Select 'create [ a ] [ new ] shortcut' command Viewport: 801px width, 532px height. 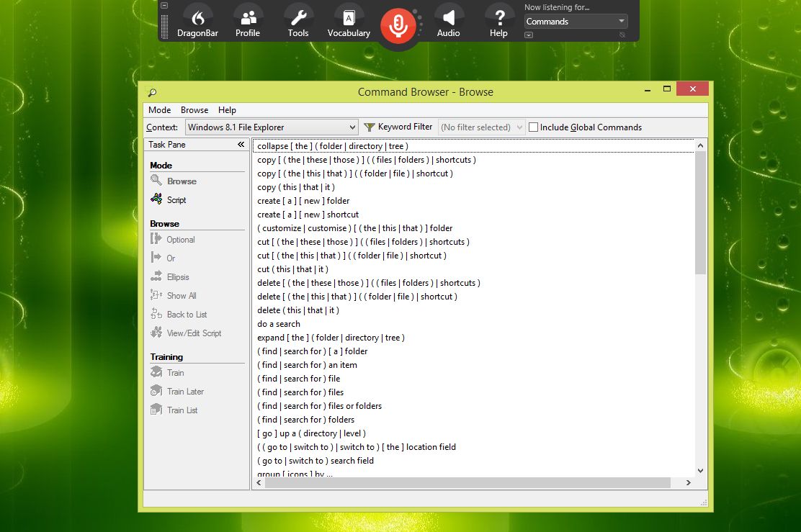click(473, 215)
